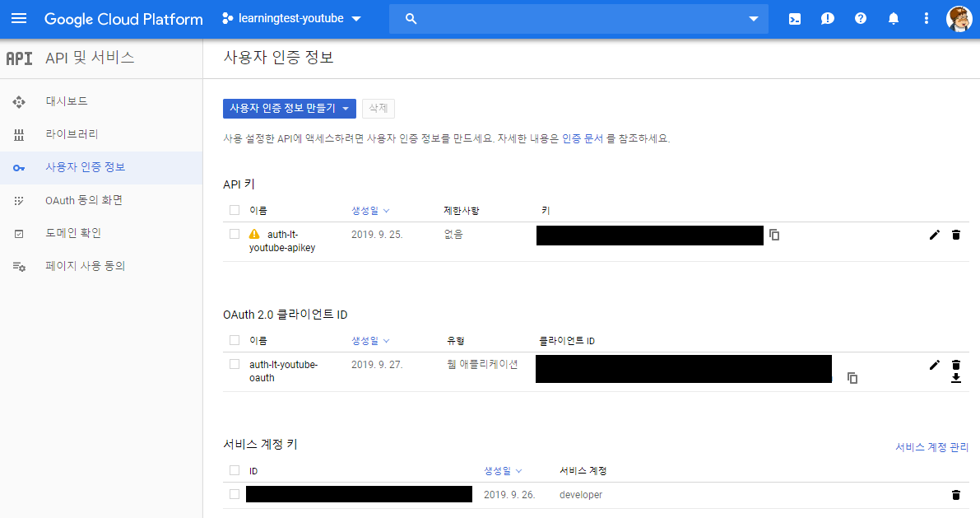Click into the top search field
The height and width of the screenshot is (518, 980).
point(578,19)
